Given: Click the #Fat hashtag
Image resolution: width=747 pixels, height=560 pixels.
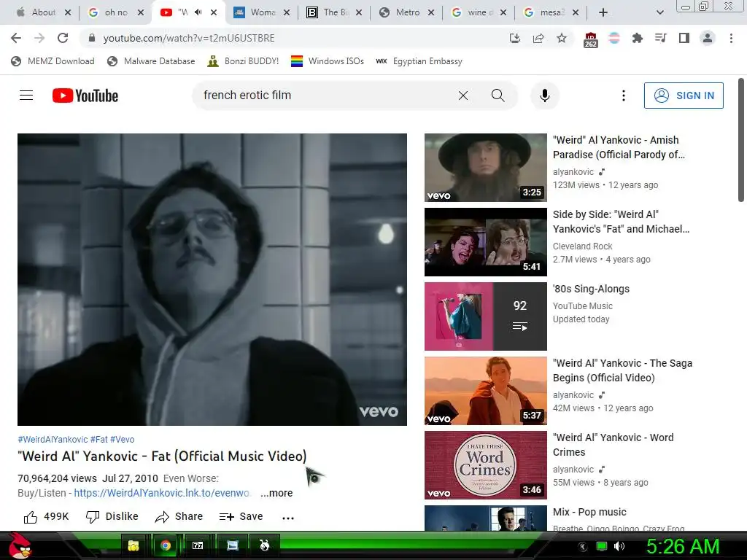Looking at the screenshot, I should pyautogui.click(x=99, y=440).
